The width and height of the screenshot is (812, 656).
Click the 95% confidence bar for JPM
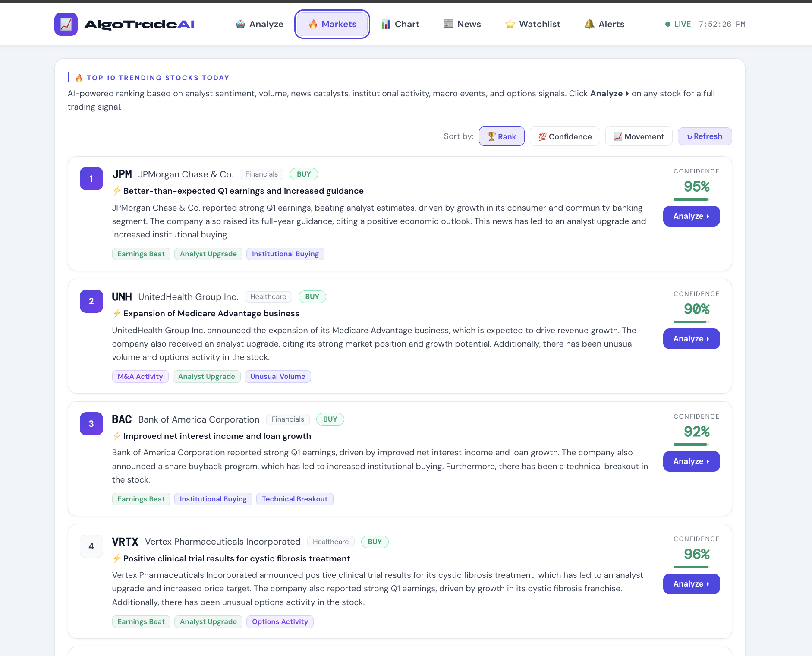click(x=690, y=199)
